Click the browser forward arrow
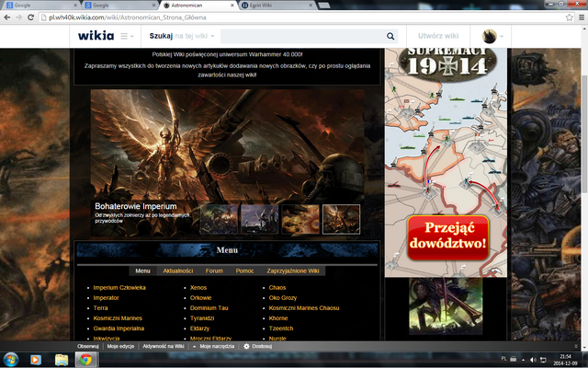Screen dimensions: 588x368 pyautogui.click(x=18, y=17)
